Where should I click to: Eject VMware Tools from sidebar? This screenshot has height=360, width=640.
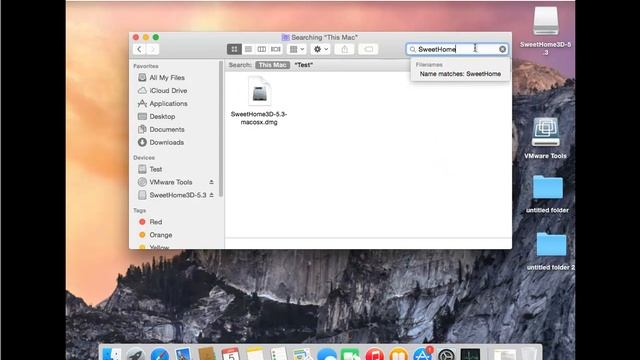coord(211,182)
